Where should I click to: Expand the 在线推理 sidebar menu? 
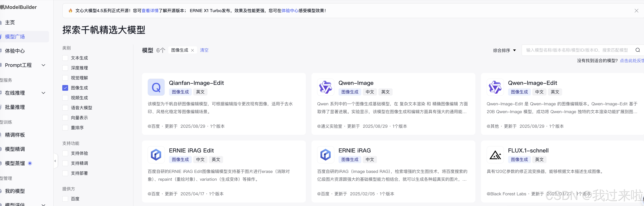pos(43,93)
